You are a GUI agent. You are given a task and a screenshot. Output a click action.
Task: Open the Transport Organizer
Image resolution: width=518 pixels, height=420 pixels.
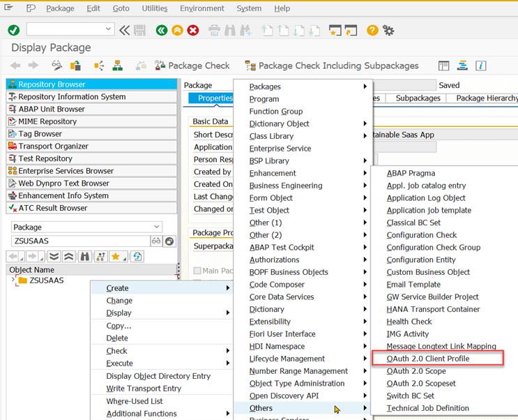91,147
